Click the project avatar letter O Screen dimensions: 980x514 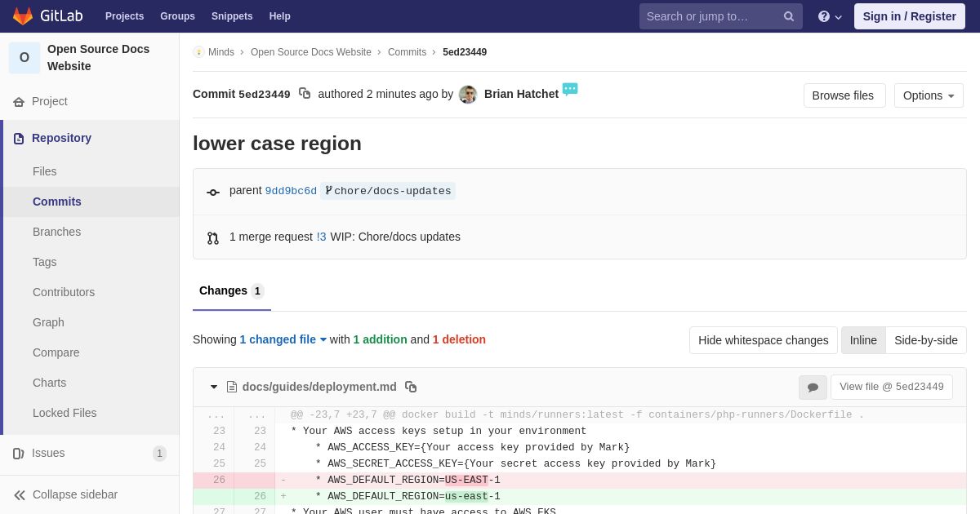(x=24, y=58)
